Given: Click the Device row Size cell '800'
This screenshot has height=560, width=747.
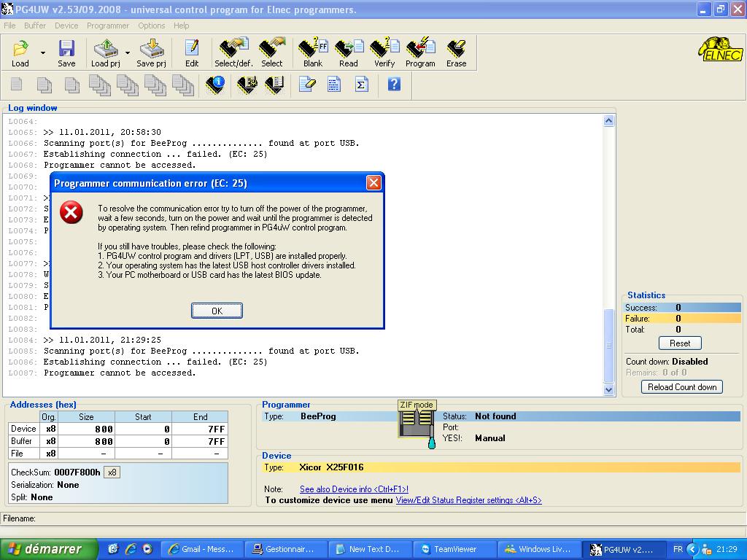Looking at the screenshot, I should [86, 429].
